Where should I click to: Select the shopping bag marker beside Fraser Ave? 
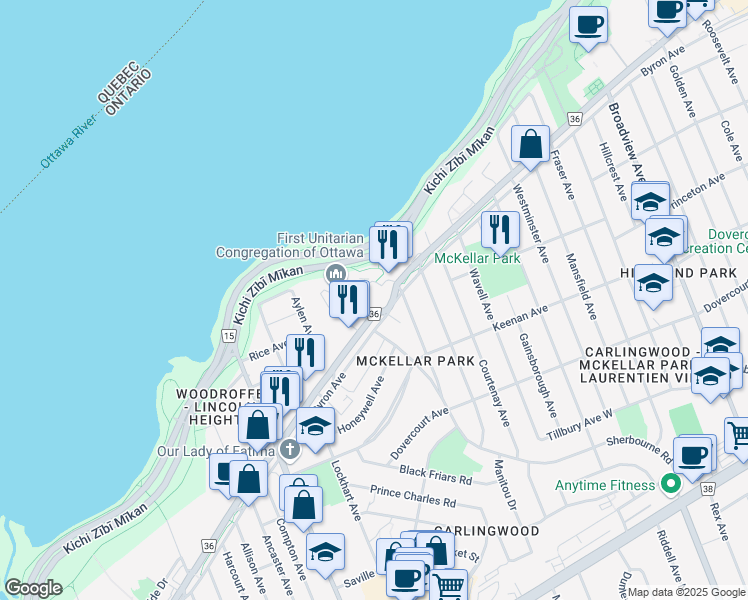530,143
